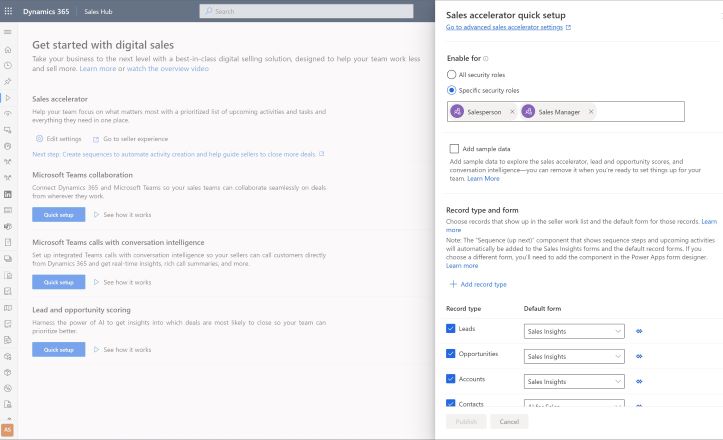The height and width of the screenshot is (440, 723).
Task: Click the open-book icon in the sidebar
Action: [x=8, y=308]
